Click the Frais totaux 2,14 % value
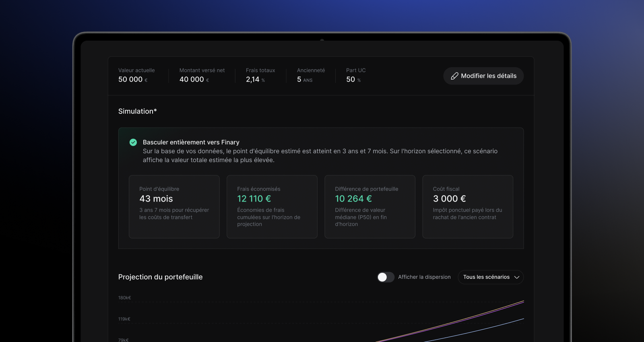The image size is (644, 342). click(255, 80)
